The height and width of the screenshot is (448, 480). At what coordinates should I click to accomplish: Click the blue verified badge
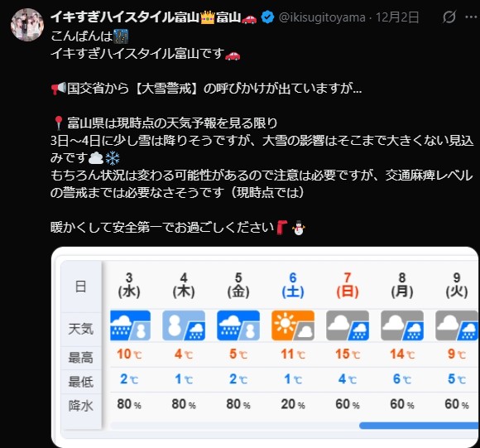[x=267, y=17]
